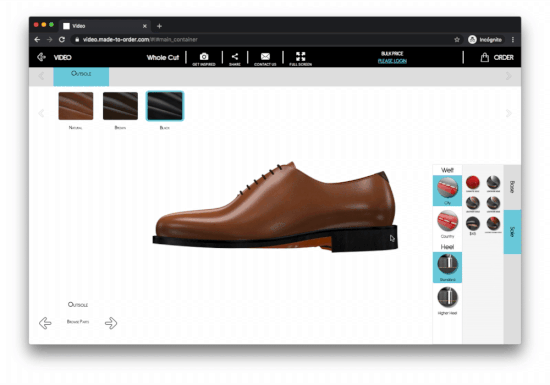Choose the Natural outsole color swatch
Image resolution: width=550 pixels, height=385 pixels.
(x=76, y=106)
